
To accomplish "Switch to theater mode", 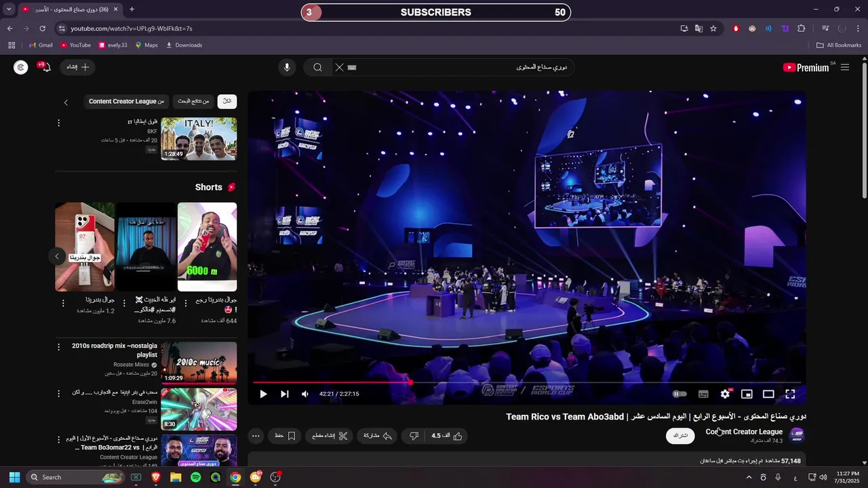I will click(768, 394).
